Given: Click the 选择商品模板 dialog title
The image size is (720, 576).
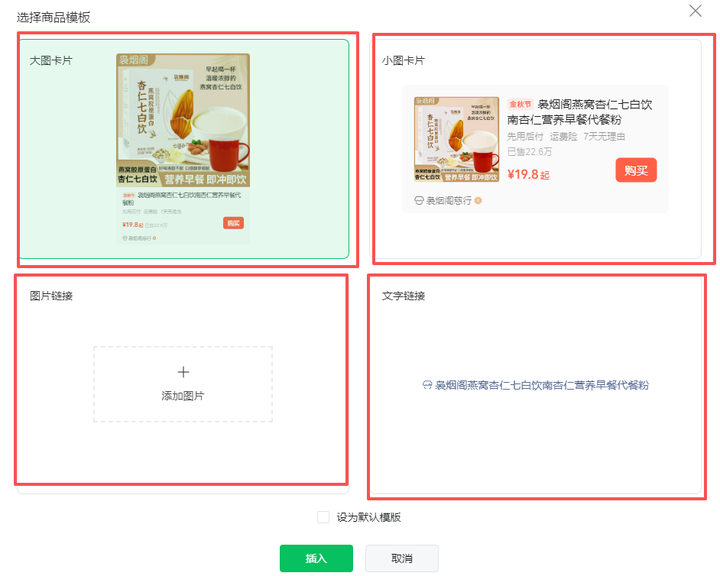Looking at the screenshot, I should tap(53, 17).
